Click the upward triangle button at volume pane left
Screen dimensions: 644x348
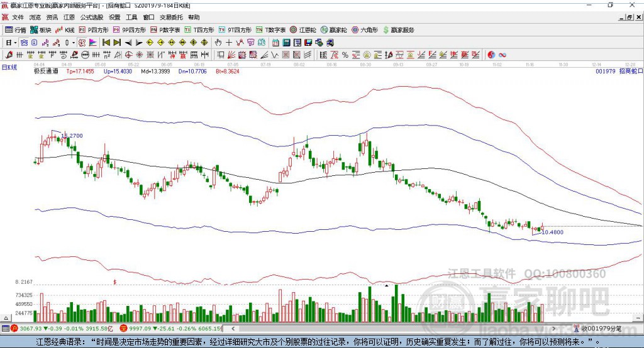[x=6, y=318]
